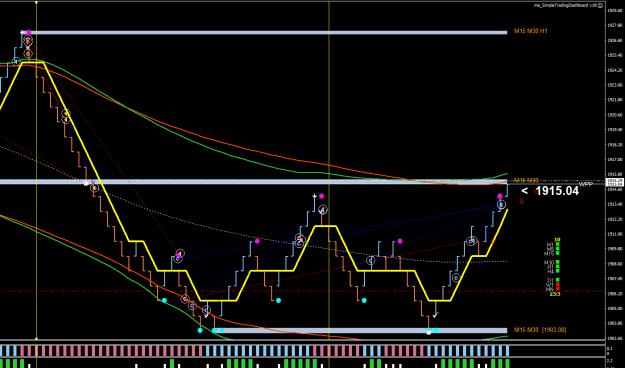
Task: Click the highlighted current price box on the axis
Action: 615,183
